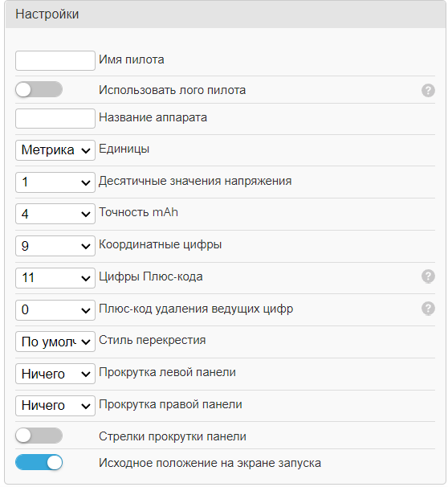Image resolution: width=448 pixels, height=487 pixels.
Task: Open the Десятичные значения напряжения dropdown
Action: click(55, 182)
